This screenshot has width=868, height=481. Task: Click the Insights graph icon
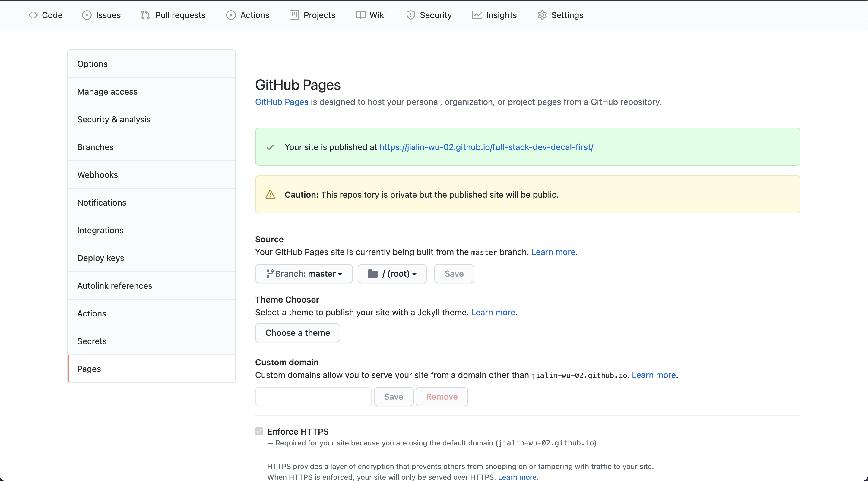click(477, 15)
